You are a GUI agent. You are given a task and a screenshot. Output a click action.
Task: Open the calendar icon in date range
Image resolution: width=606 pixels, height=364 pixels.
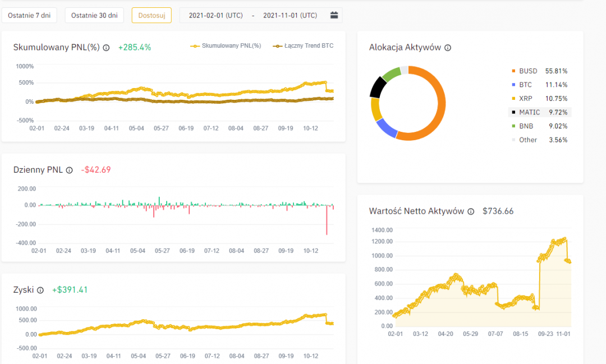click(x=334, y=15)
